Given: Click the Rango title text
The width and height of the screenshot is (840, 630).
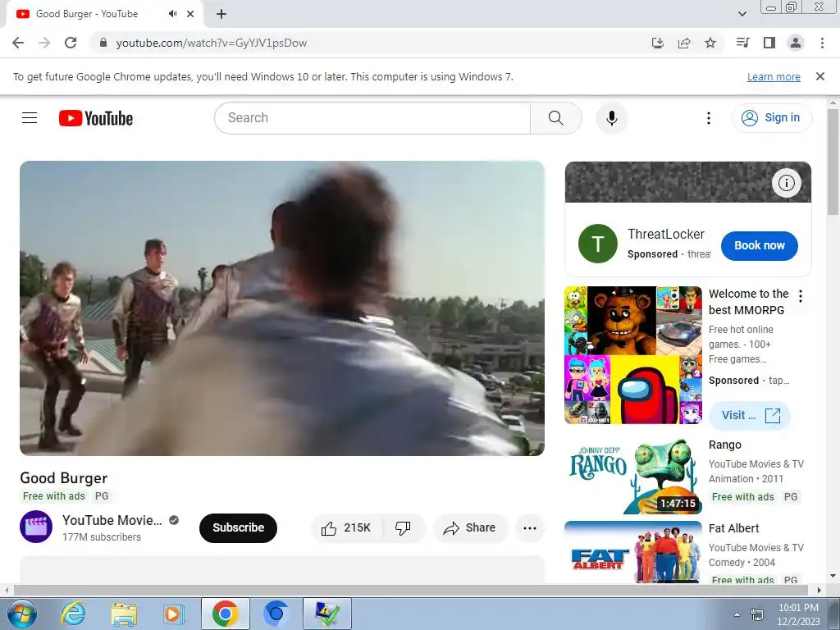Looking at the screenshot, I should 725,445.
